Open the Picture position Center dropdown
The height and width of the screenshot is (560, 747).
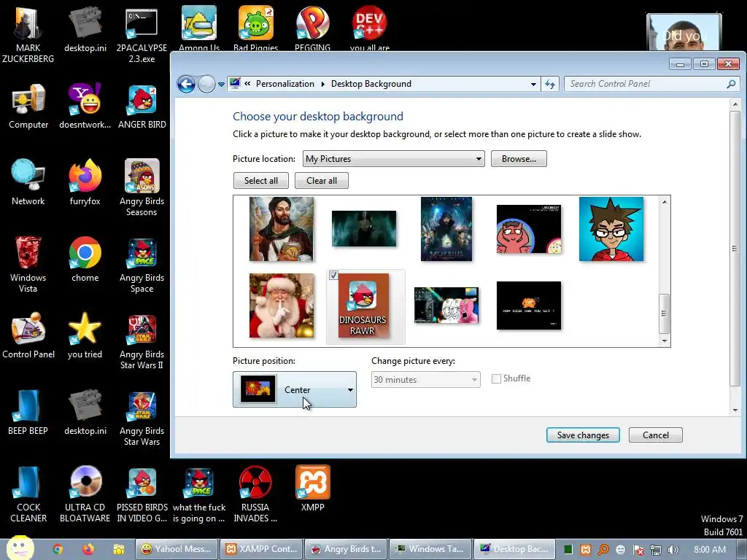point(295,389)
